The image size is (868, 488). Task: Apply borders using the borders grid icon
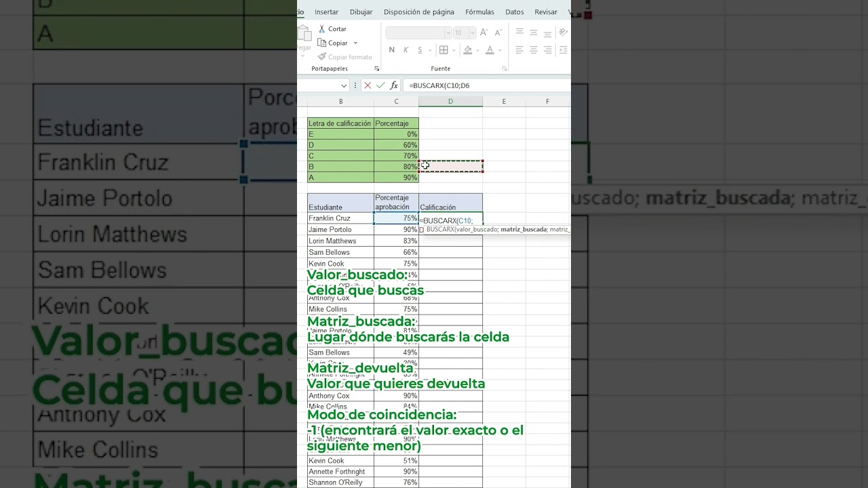pos(443,50)
